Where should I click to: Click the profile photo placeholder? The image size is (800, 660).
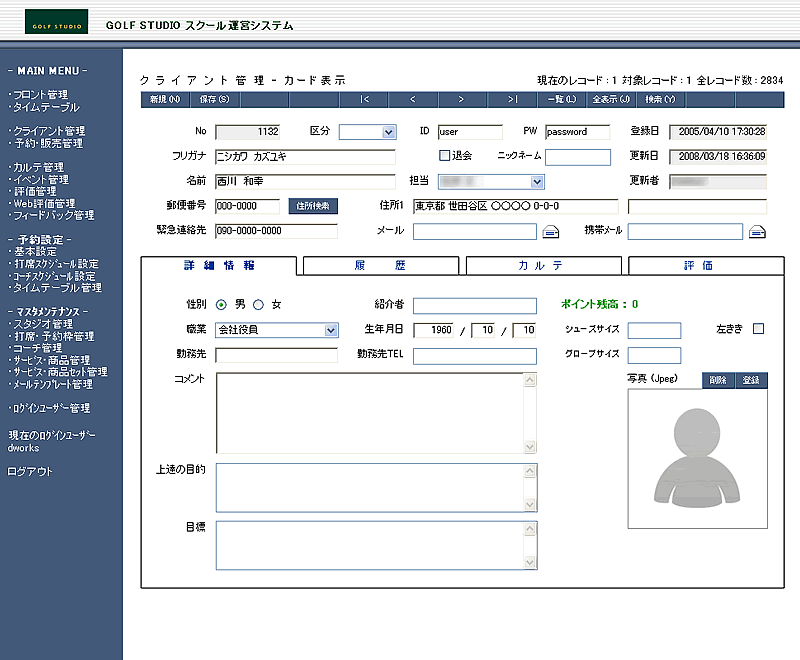(697, 459)
